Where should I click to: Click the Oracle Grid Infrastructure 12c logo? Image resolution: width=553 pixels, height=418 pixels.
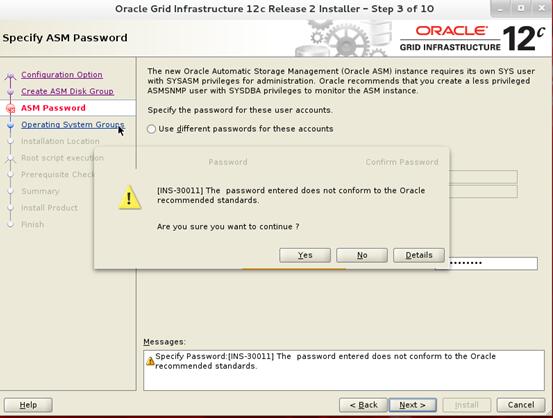pos(473,38)
